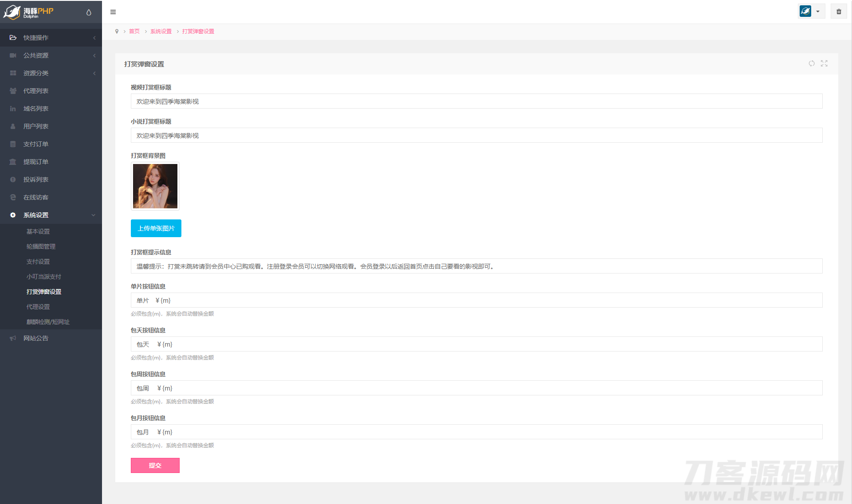Click the trash icon at top right
This screenshot has width=852, height=504.
click(839, 12)
